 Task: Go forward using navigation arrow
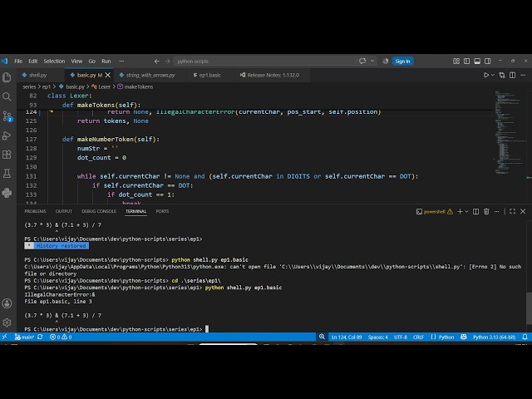[x=167, y=61]
